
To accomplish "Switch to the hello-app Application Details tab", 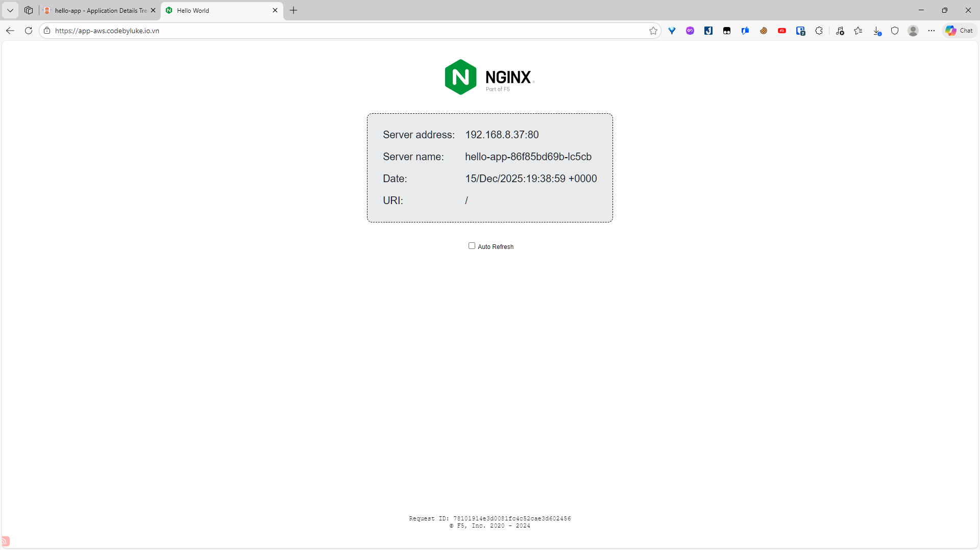I will click(x=94, y=10).
